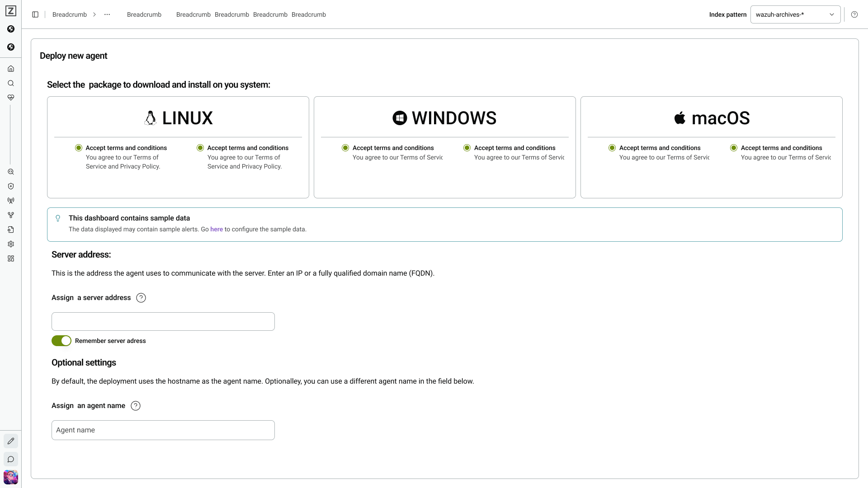Open the heart-pulse health icon

11,98
